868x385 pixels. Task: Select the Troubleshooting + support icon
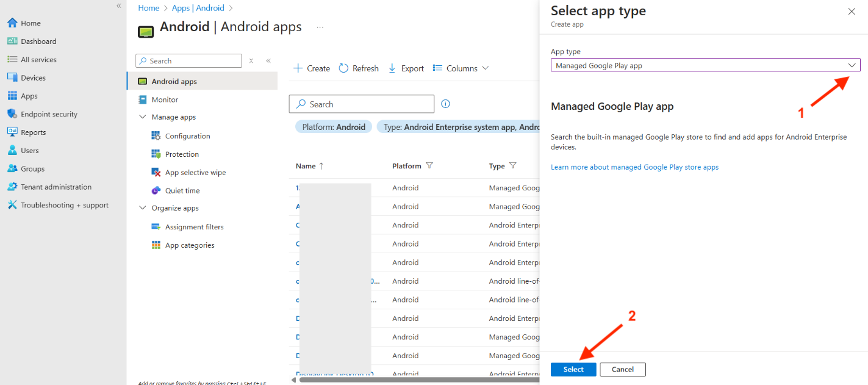12,205
